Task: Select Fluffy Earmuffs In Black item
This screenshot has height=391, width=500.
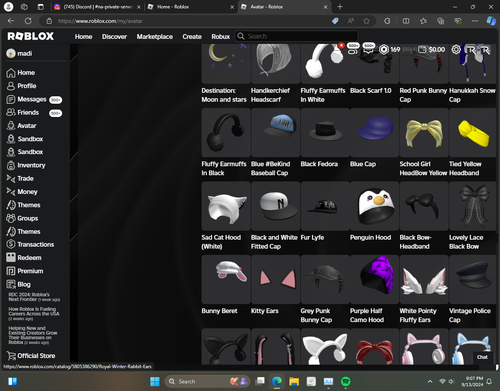Action: point(226,132)
